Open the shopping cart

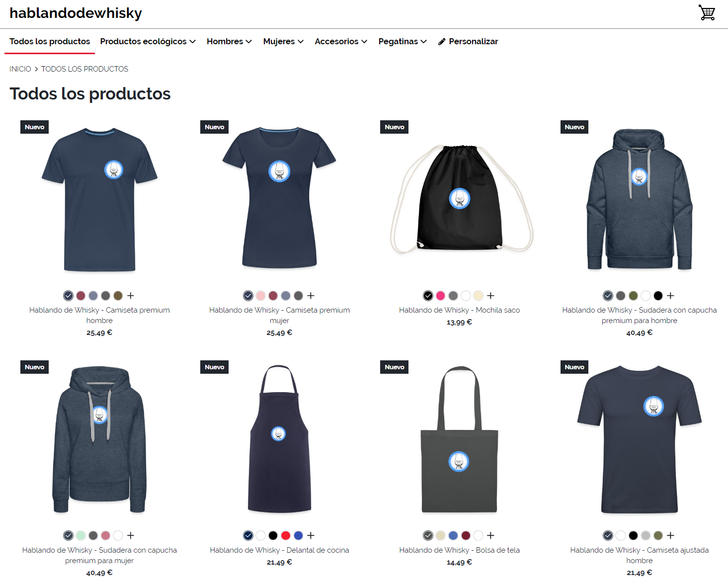pos(706,12)
